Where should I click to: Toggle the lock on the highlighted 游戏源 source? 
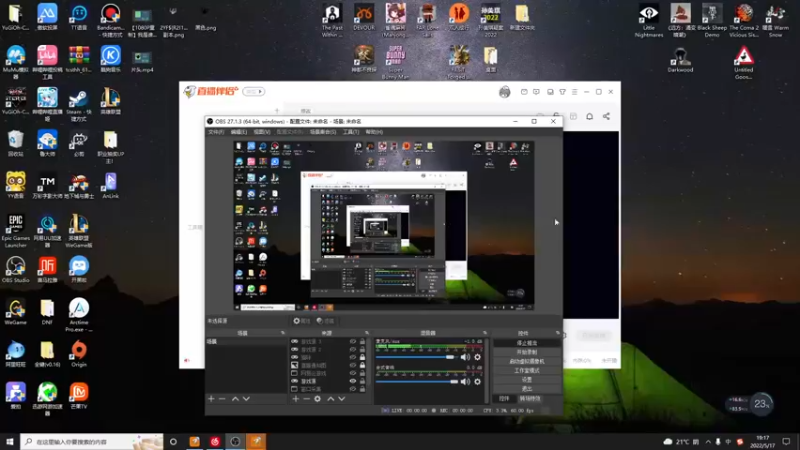pyautogui.click(x=362, y=381)
